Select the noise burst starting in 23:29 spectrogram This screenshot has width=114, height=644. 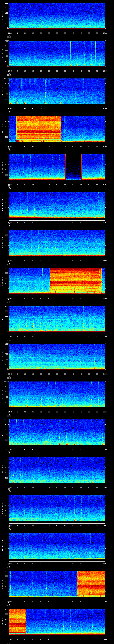pyautogui.click(x=91, y=584)
